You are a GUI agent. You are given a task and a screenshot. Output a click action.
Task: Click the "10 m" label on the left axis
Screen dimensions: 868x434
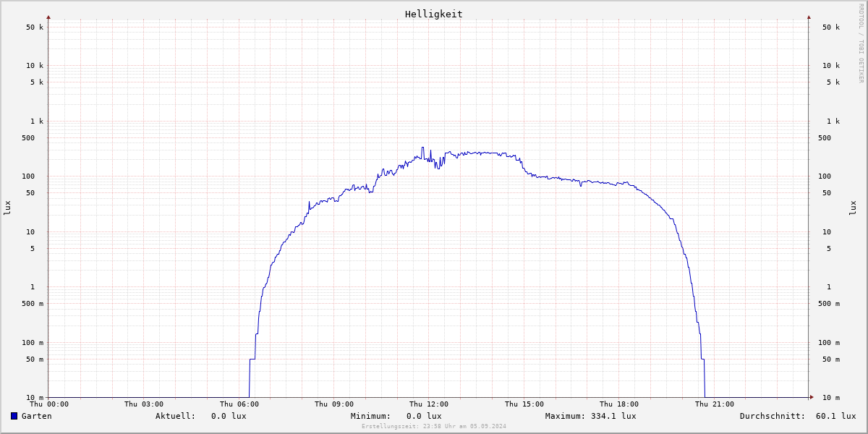click(35, 398)
